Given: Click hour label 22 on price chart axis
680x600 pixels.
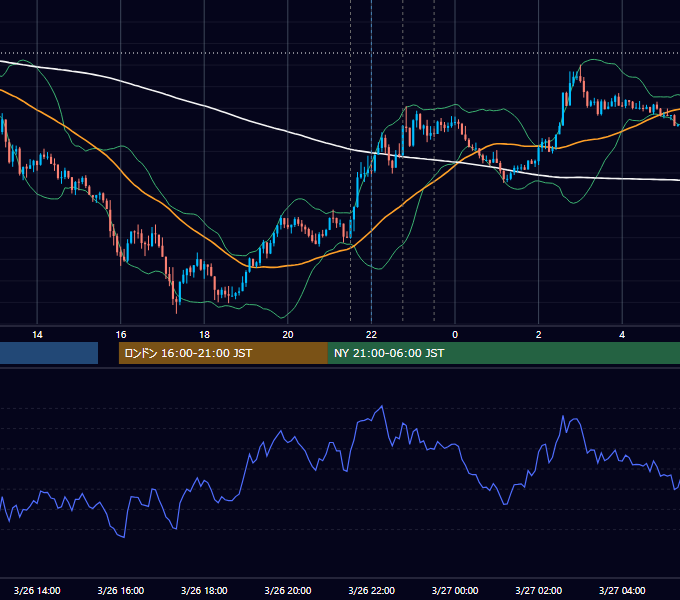Looking at the screenshot, I should point(371,335).
